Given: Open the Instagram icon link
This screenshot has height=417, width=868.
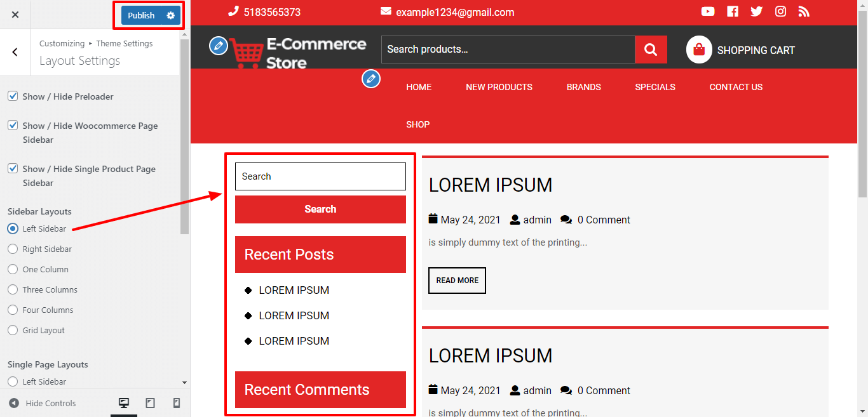Looking at the screenshot, I should pos(780,11).
